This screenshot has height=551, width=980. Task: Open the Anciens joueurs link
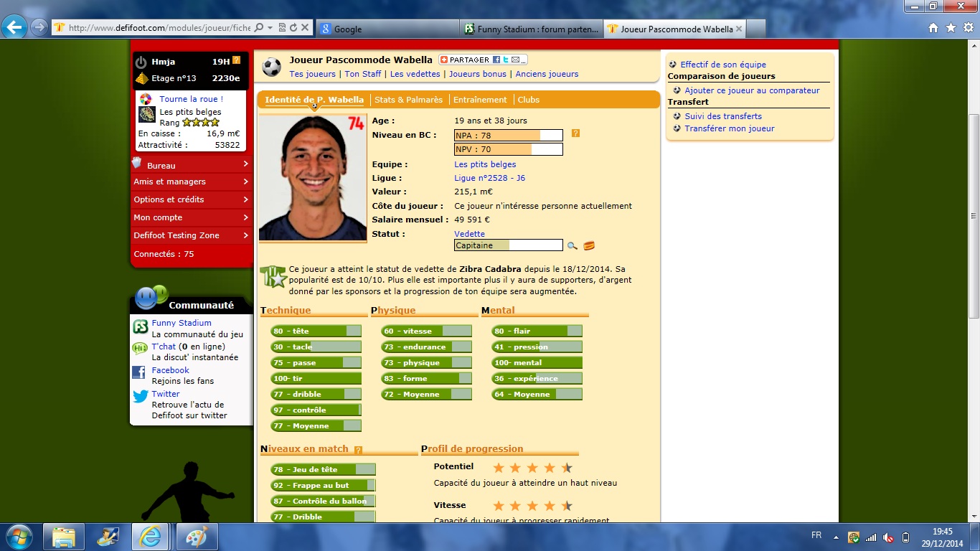[547, 74]
